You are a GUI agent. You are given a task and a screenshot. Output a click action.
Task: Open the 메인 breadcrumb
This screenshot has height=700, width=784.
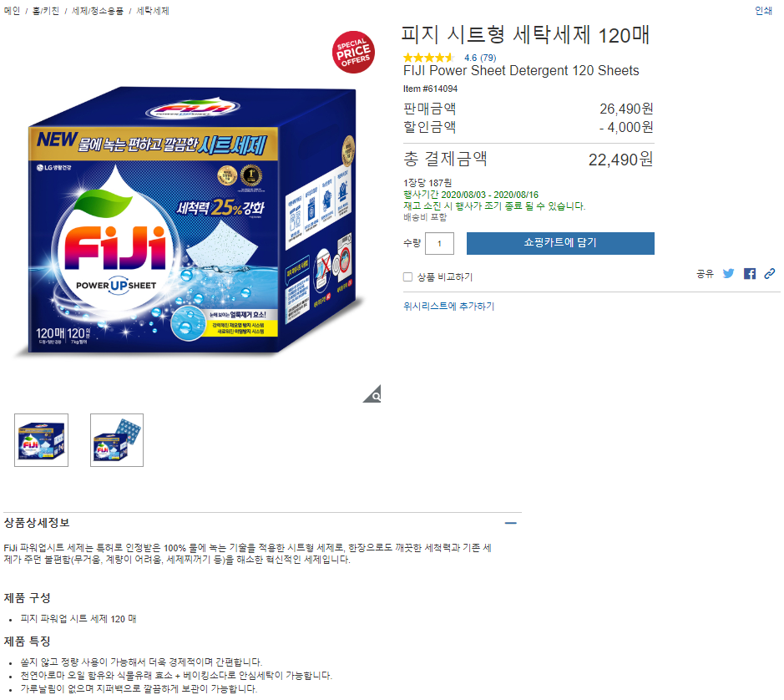(x=12, y=11)
